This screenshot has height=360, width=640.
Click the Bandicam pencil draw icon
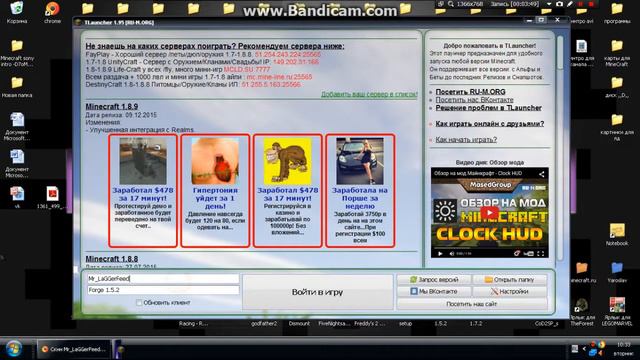[570, 4]
